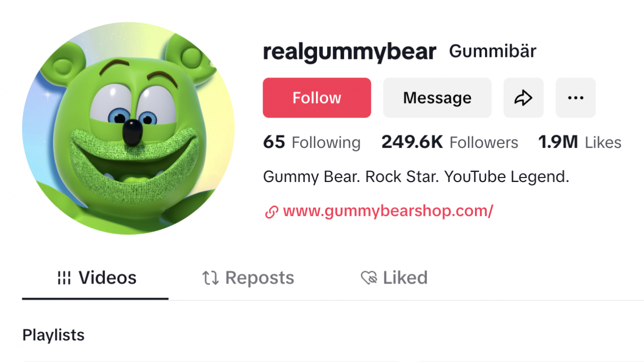Send a message via Message button

pos(437,98)
